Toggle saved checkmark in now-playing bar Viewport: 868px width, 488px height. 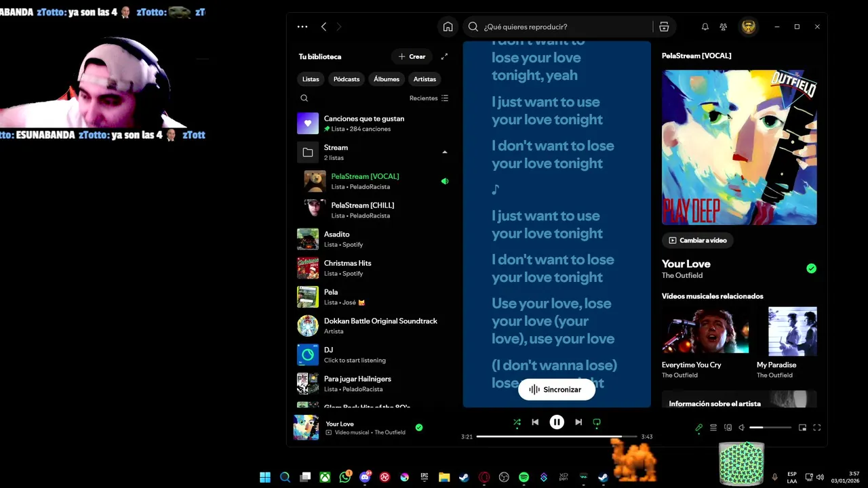coord(419,427)
